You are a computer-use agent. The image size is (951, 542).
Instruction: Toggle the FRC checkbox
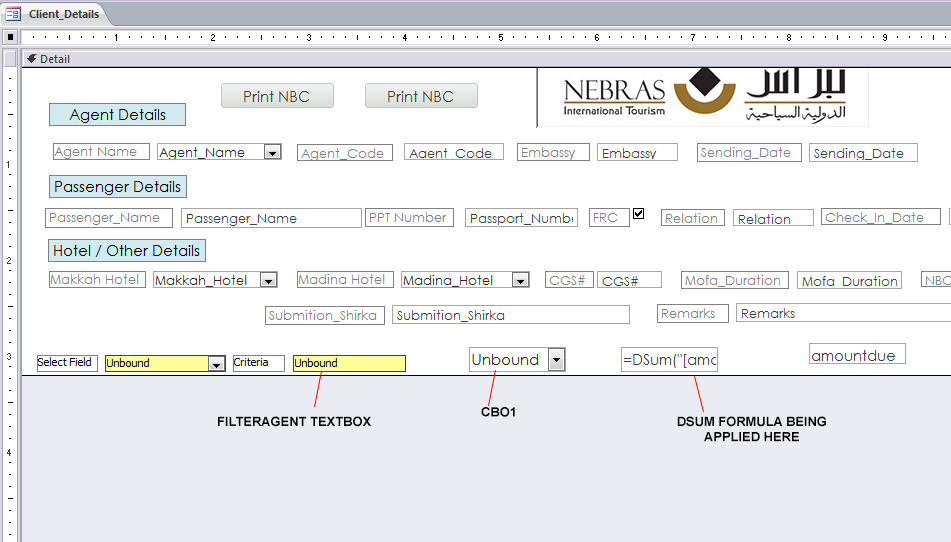[x=638, y=213]
